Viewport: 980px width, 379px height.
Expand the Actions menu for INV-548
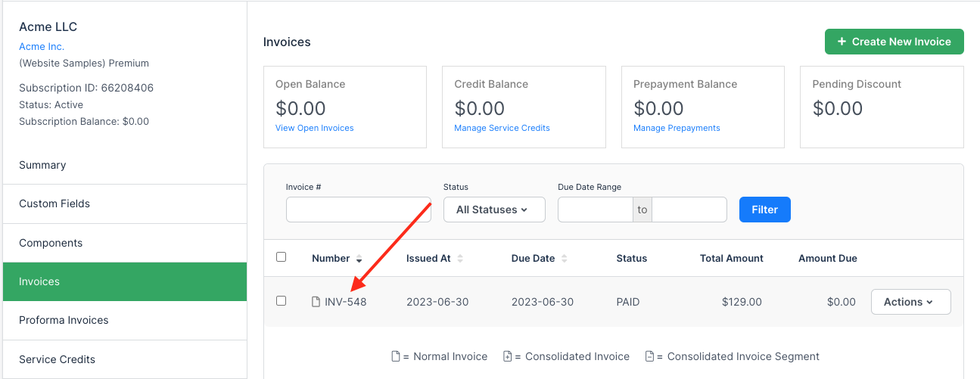[910, 302]
